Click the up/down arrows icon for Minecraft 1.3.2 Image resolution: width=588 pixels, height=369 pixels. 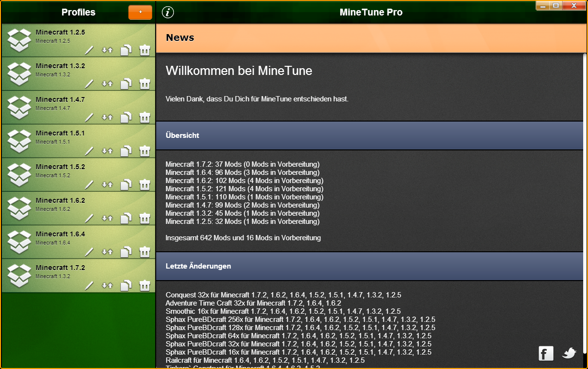tap(107, 84)
